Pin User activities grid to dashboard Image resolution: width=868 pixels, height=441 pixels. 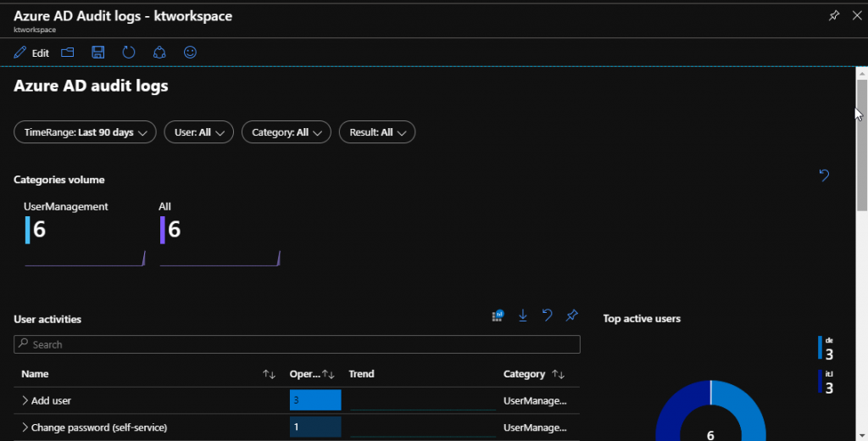572,315
